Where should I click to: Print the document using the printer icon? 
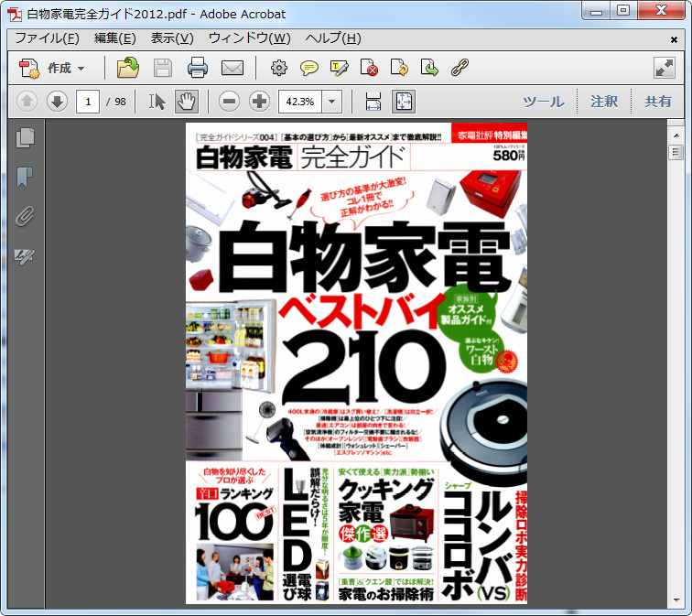197,68
